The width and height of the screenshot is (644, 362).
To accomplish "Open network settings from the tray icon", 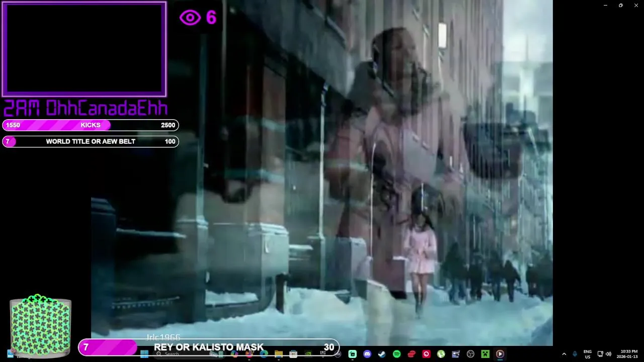I will (x=600, y=354).
